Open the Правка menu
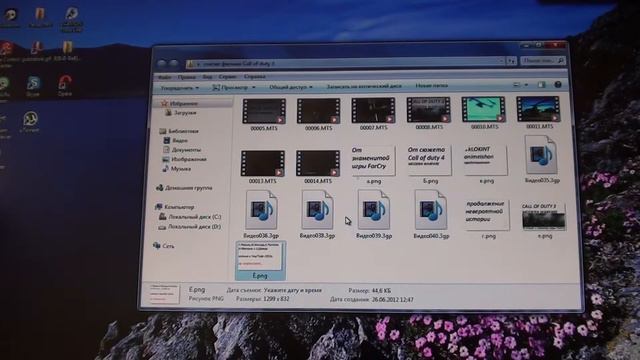This screenshot has width=640, height=360. [x=187, y=77]
